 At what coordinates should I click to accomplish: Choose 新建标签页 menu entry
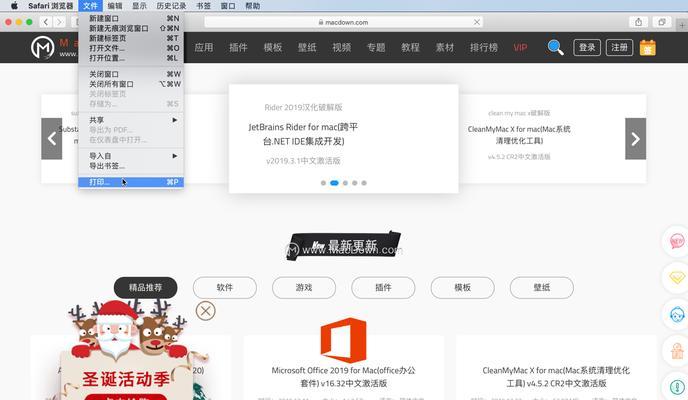click(x=131, y=38)
